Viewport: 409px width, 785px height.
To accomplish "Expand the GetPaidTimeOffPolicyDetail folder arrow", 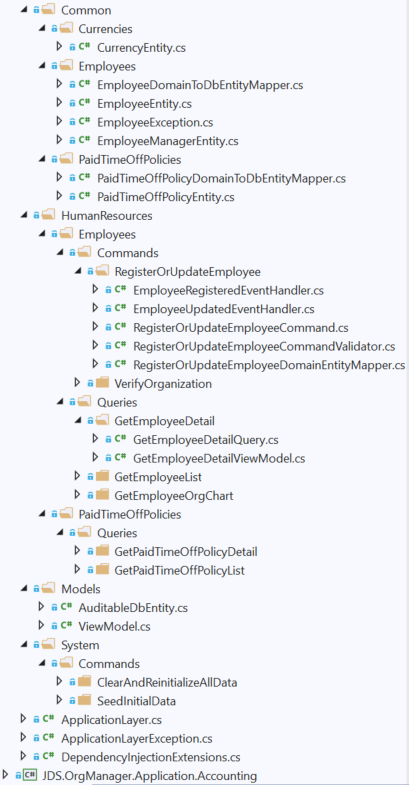I will pos(78,552).
